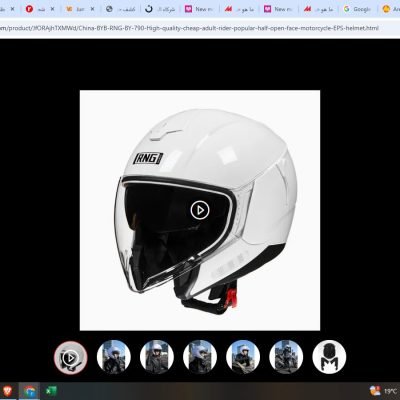Select the tab with globe favicon
The image size is (400, 400).
click(x=121, y=9)
